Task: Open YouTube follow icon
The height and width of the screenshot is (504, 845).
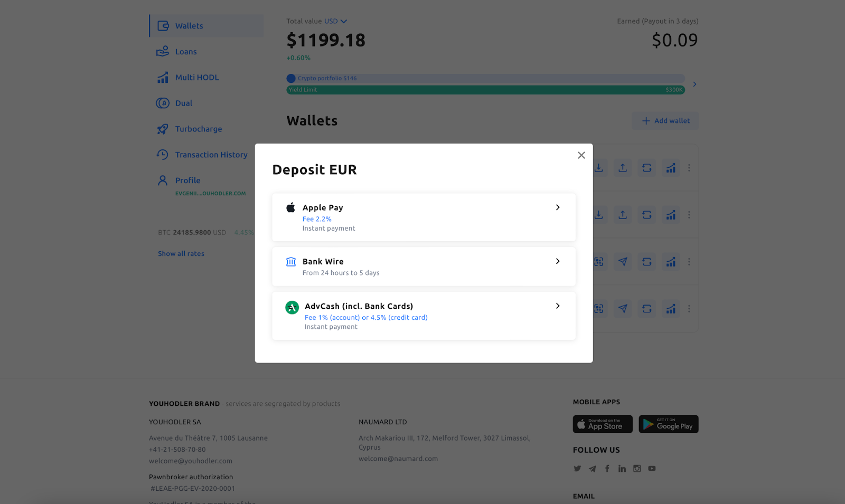Action: (652, 469)
